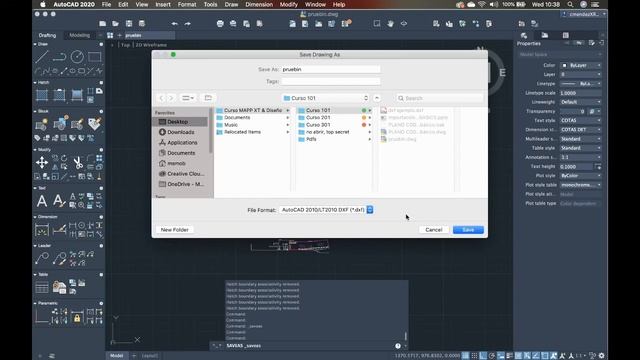Select the Pan hand tool in toolbar

pos(390,24)
